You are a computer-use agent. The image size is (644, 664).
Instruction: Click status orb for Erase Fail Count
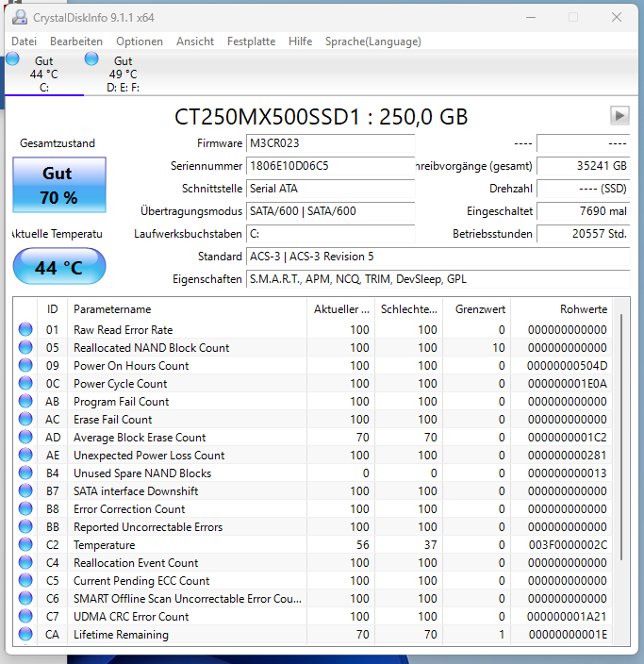click(25, 419)
